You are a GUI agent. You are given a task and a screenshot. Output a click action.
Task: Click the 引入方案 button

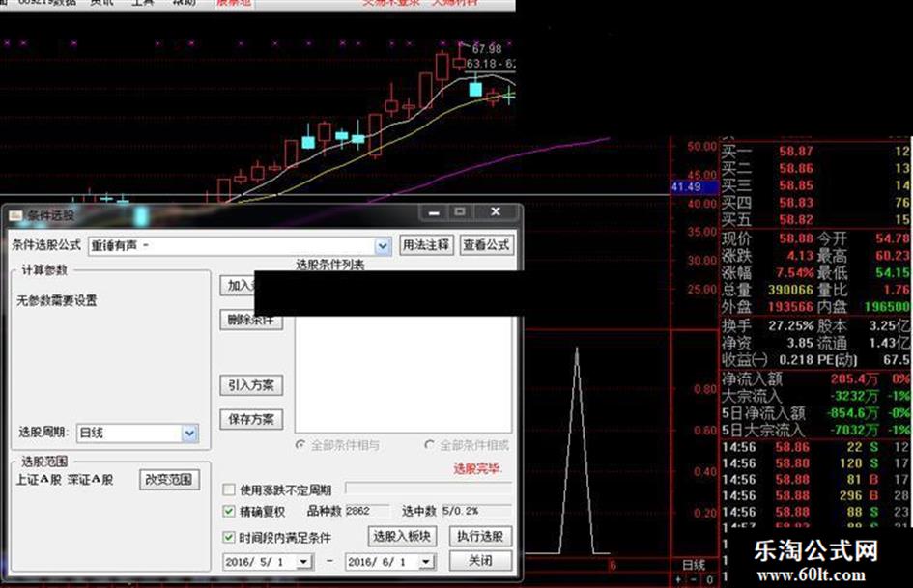[251, 385]
